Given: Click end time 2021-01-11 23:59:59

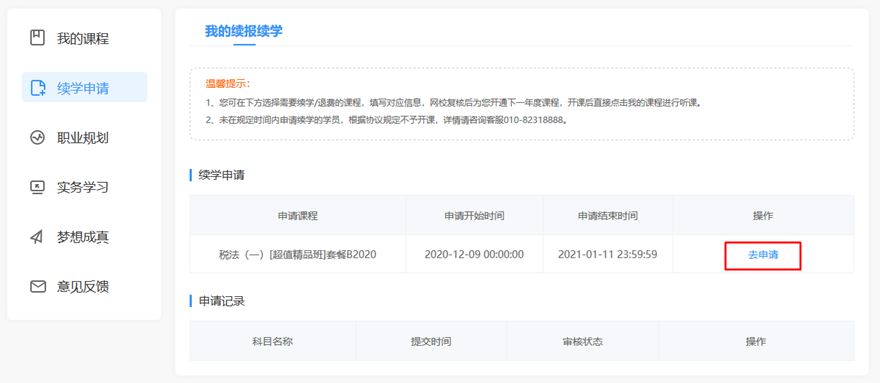Looking at the screenshot, I should click(x=608, y=254).
